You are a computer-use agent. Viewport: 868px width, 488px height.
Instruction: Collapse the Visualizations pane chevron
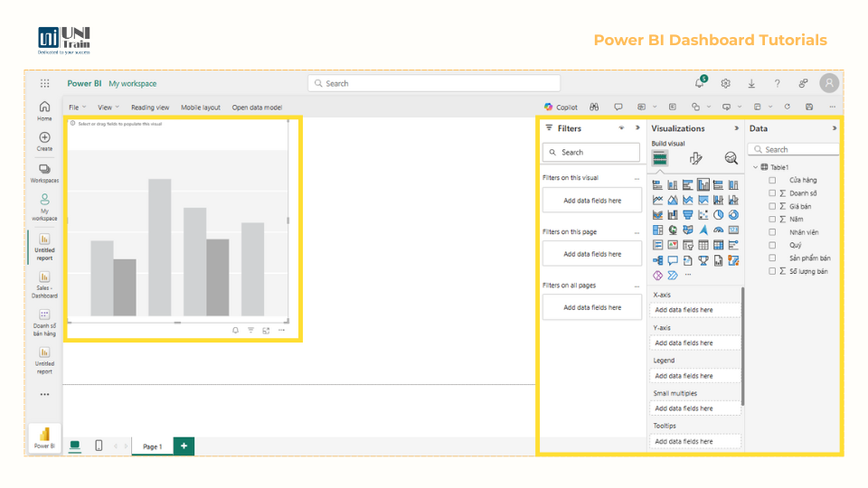(x=736, y=128)
